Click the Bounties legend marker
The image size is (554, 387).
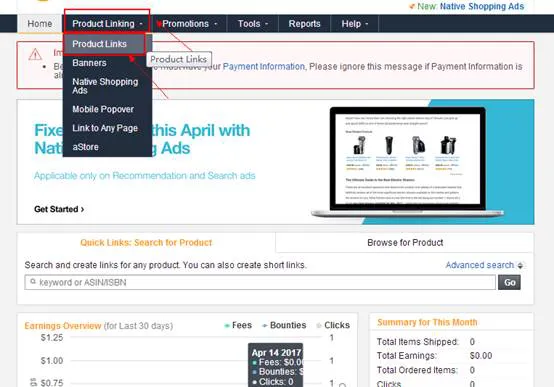[x=265, y=326]
